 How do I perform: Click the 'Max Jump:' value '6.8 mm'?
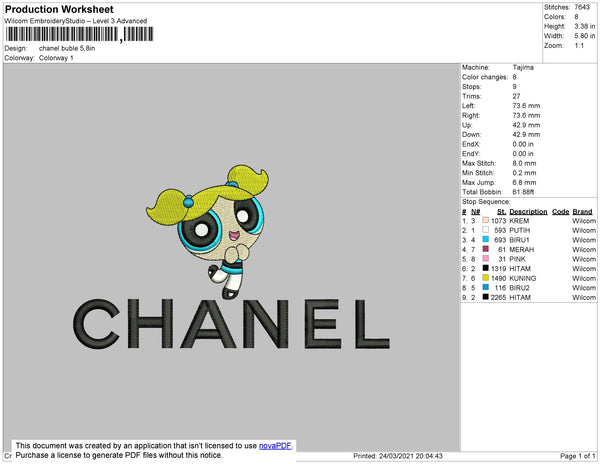point(524,182)
